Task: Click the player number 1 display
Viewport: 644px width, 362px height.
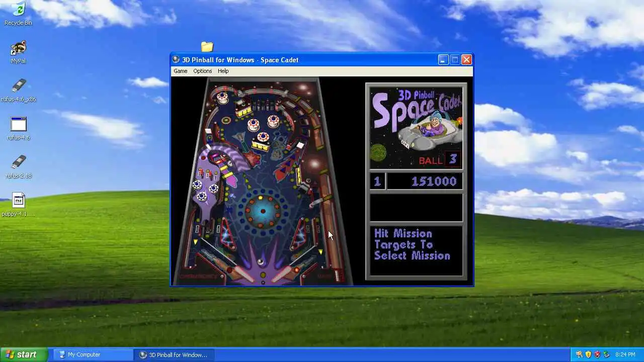Action: (x=377, y=181)
